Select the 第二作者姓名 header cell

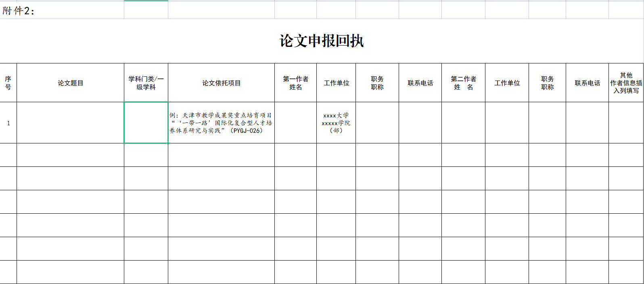click(464, 83)
